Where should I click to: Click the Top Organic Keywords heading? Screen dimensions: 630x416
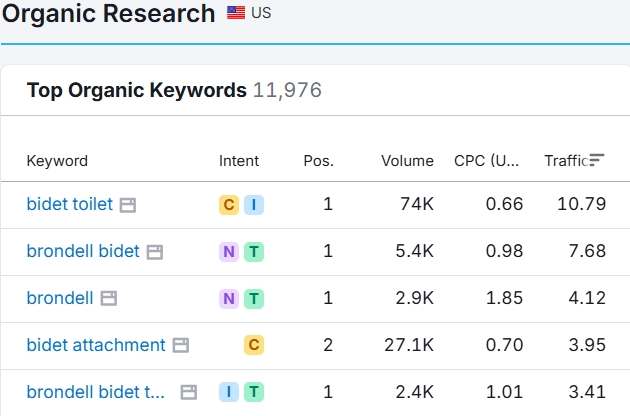[x=136, y=91]
